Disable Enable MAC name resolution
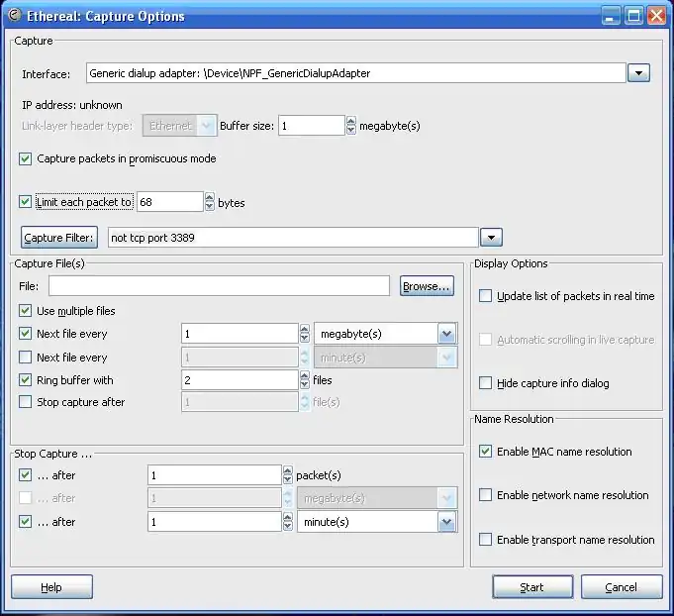Image resolution: width=674 pixels, height=616 pixels. [x=485, y=452]
